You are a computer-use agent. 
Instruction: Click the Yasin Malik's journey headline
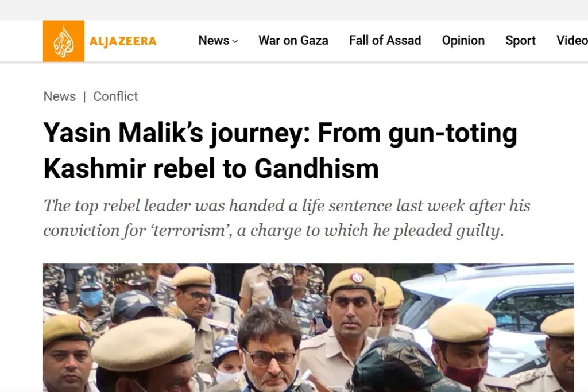click(x=280, y=151)
